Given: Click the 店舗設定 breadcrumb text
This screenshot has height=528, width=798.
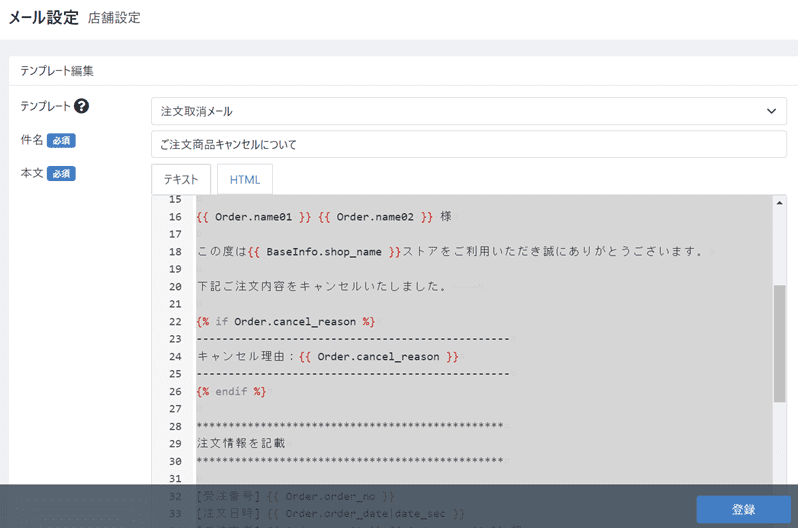Looking at the screenshot, I should [114, 18].
